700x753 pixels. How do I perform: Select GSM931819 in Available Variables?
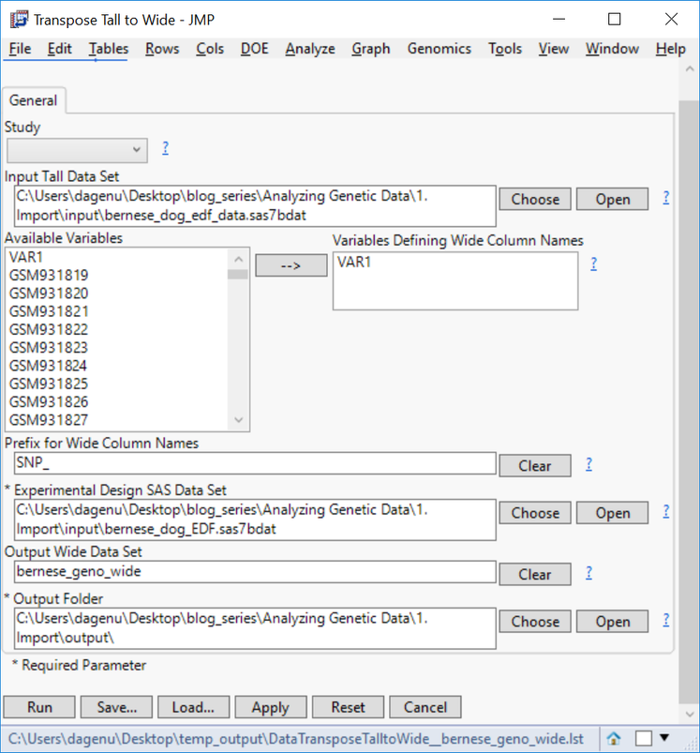click(117, 275)
